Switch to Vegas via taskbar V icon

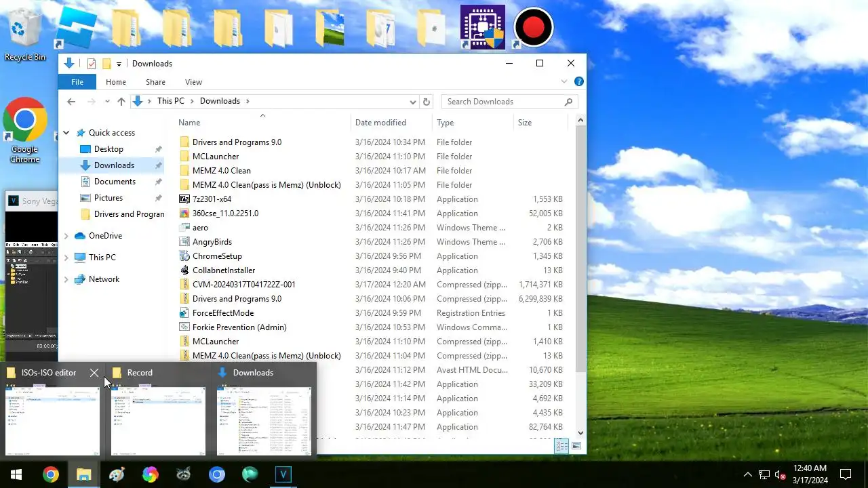click(x=283, y=474)
